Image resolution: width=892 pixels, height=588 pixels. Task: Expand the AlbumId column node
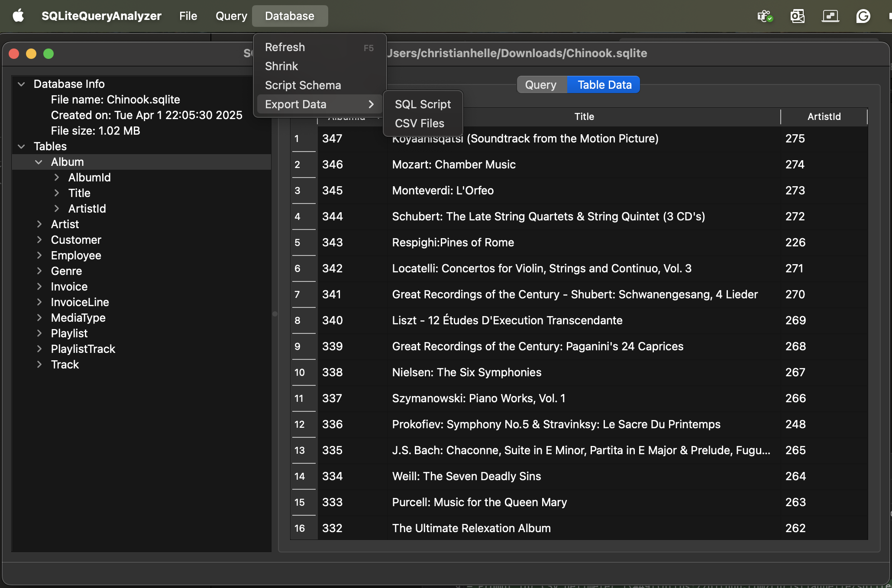(56, 178)
